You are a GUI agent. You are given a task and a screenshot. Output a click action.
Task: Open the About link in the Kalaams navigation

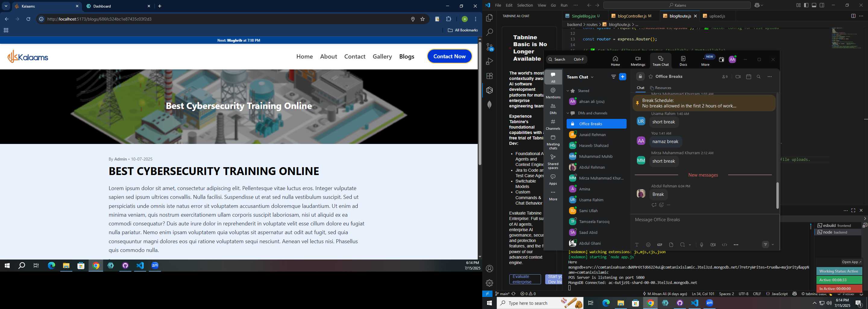[x=329, y=56]
